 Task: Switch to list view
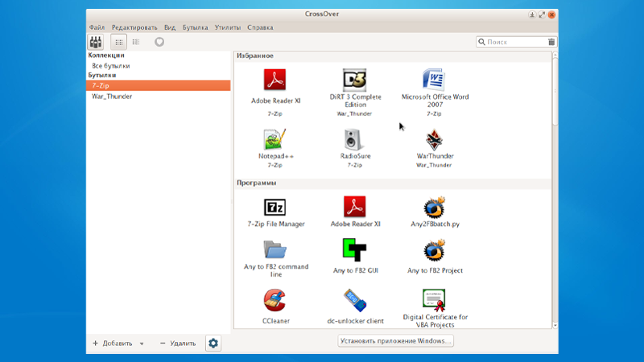click(136, 42)
